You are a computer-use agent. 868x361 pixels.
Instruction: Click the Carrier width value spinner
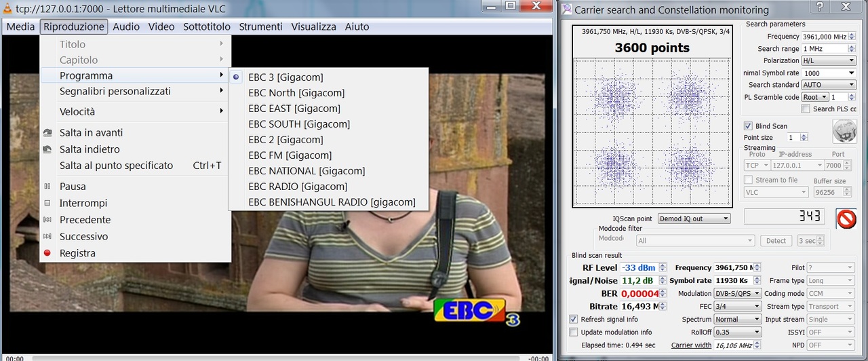[x=757, y=345]
